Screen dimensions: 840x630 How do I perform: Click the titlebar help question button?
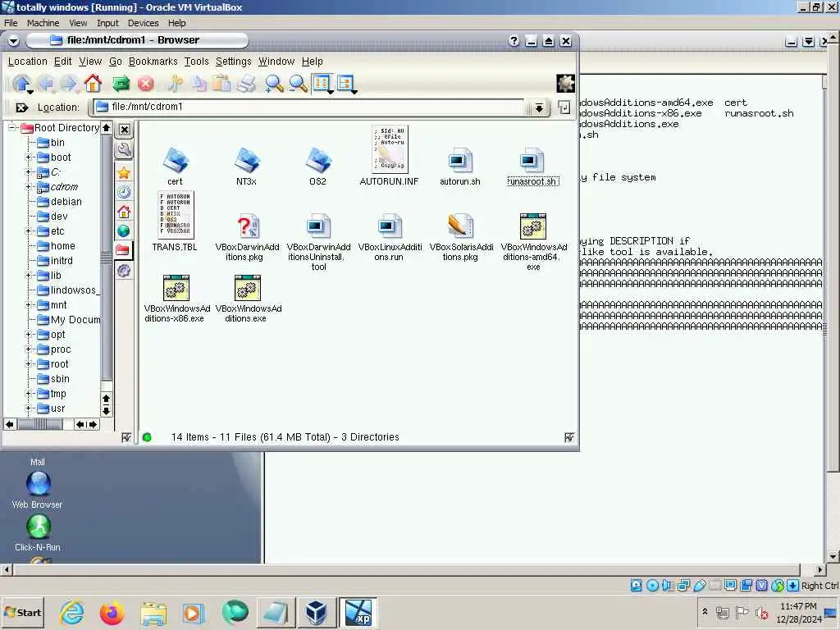[x=514, y=41]
